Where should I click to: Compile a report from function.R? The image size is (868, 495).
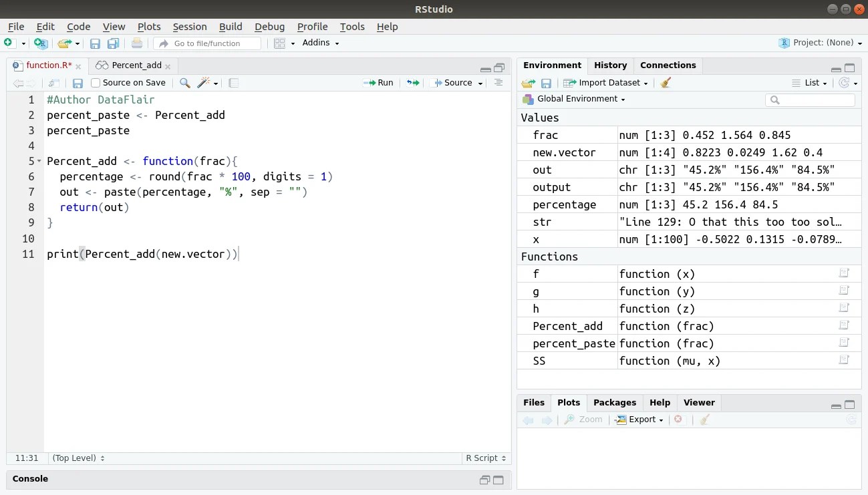[233, 82]
